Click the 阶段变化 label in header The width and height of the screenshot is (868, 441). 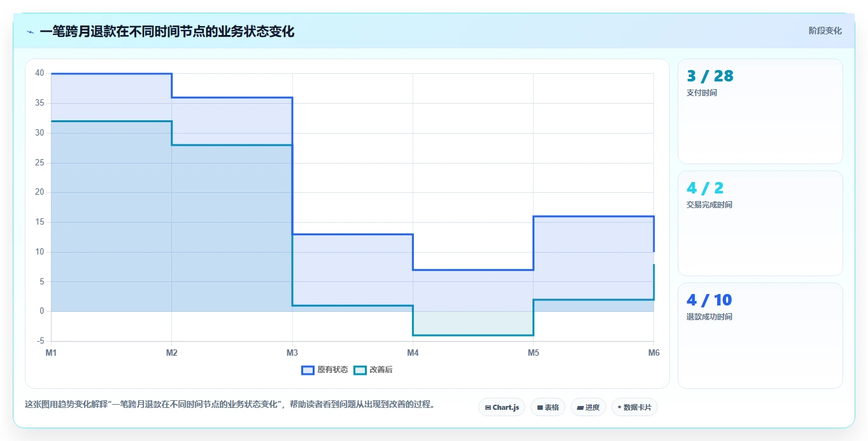825,31
